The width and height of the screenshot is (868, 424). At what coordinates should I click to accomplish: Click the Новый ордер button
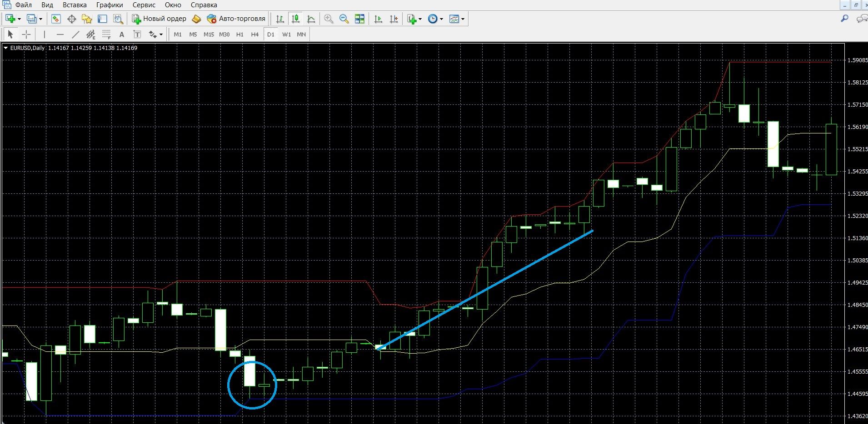point(159,19)
